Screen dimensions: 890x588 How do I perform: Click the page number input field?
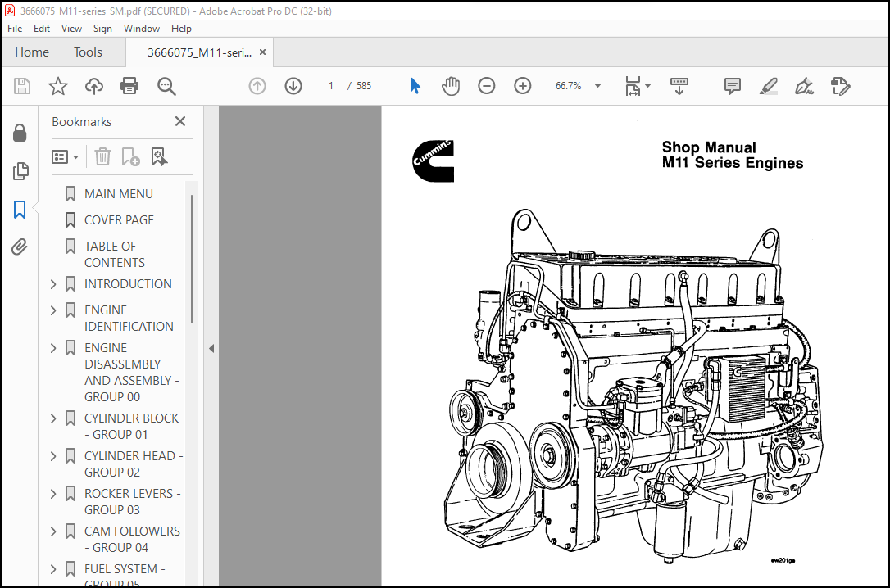coord(331,86)
